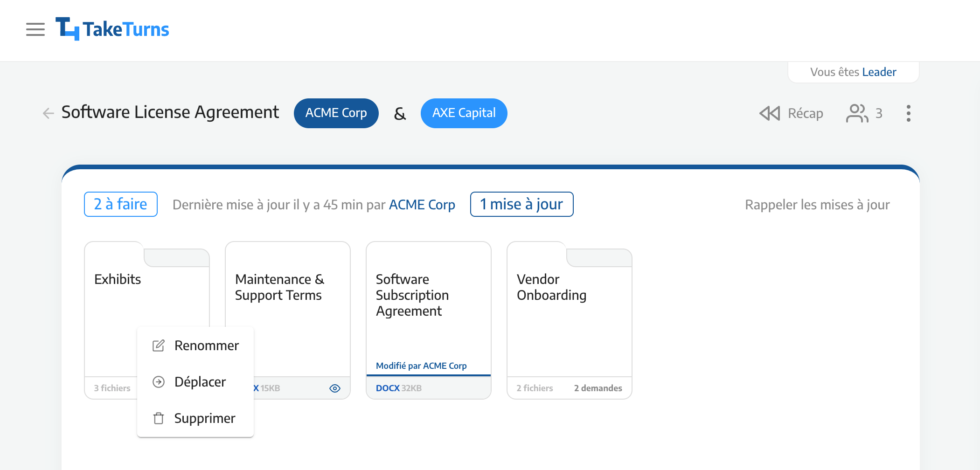Open the three-dot more options menu
This screenshot has width=980, height=470.
pos(908,113)
